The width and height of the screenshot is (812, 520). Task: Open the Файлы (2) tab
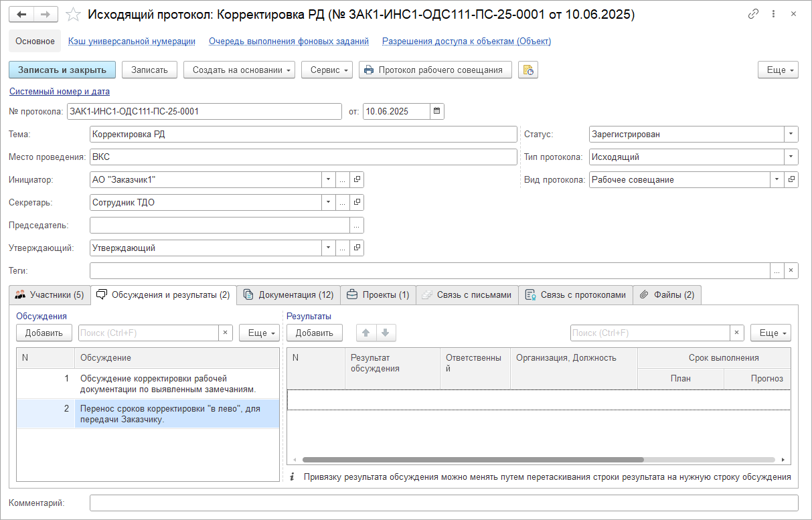point(667,295)
